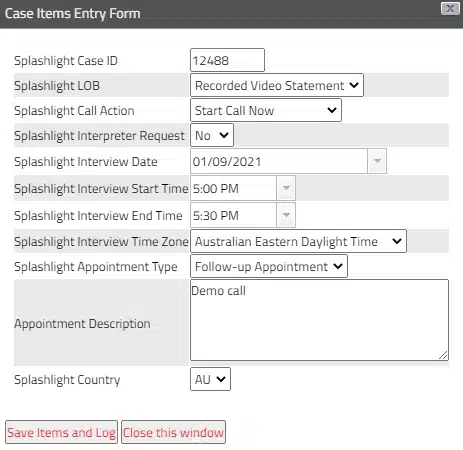Image resolution: width=463 pixels, height=450 pixels.
Task: Click the Splashlight Interview Date label
Action: coord(86,162)
